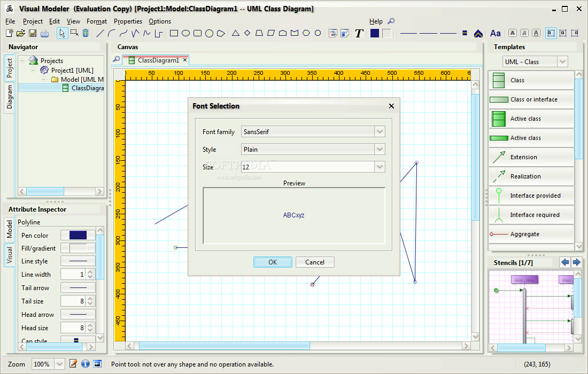Collapse the Projects tree node
Screen dimensions: 588x374
(x=22, y=60)
